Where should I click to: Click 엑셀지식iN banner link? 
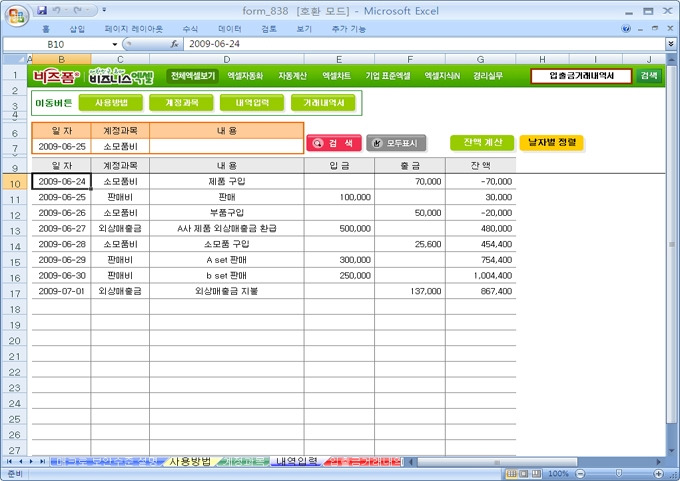point(442,76)
